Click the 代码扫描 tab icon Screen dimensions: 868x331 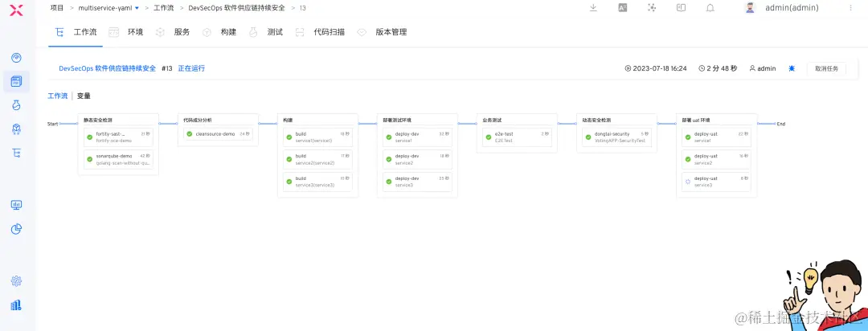coord(300,32)
